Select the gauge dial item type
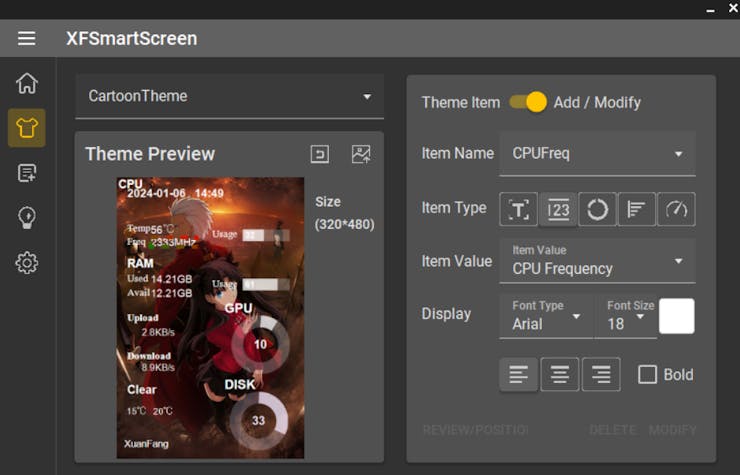The height and width of the screenshot is (475, 740). point(677,209)
